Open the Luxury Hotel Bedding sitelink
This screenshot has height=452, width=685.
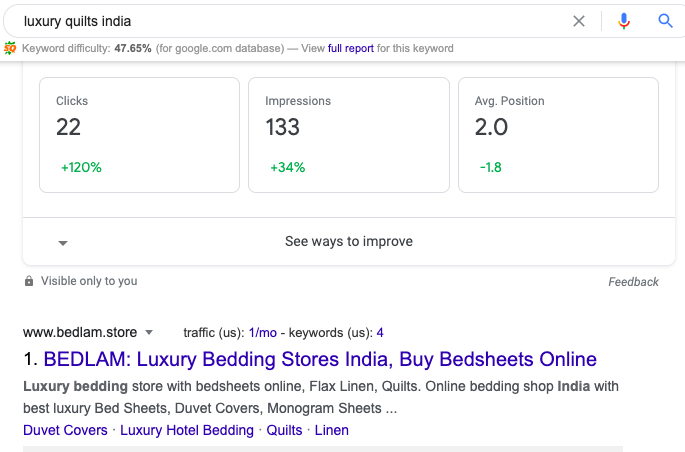186,430
